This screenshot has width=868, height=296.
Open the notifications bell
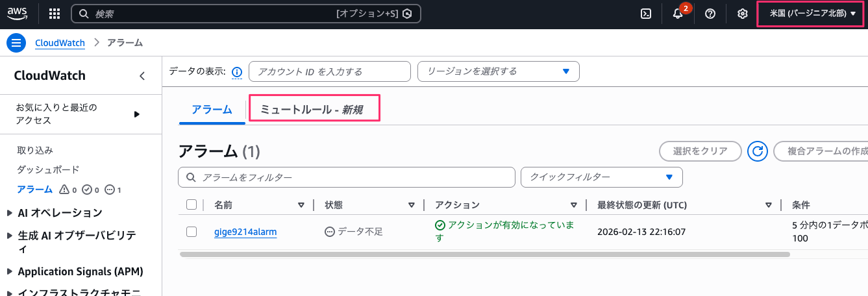point(678,14)
